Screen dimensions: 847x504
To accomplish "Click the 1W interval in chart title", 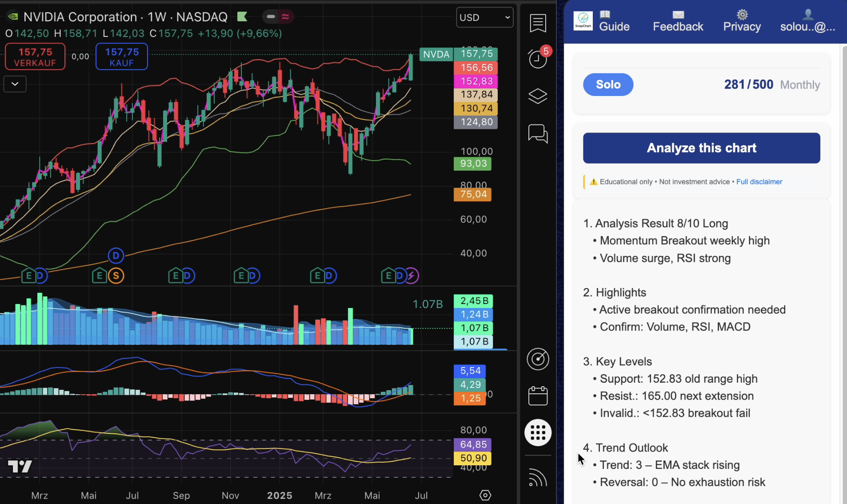I will 157,17.
